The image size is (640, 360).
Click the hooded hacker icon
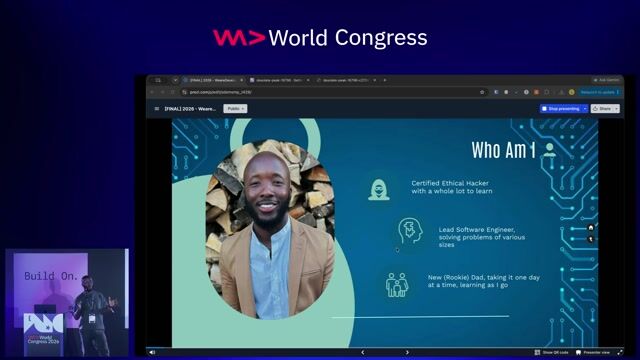(x=379, y=190)
